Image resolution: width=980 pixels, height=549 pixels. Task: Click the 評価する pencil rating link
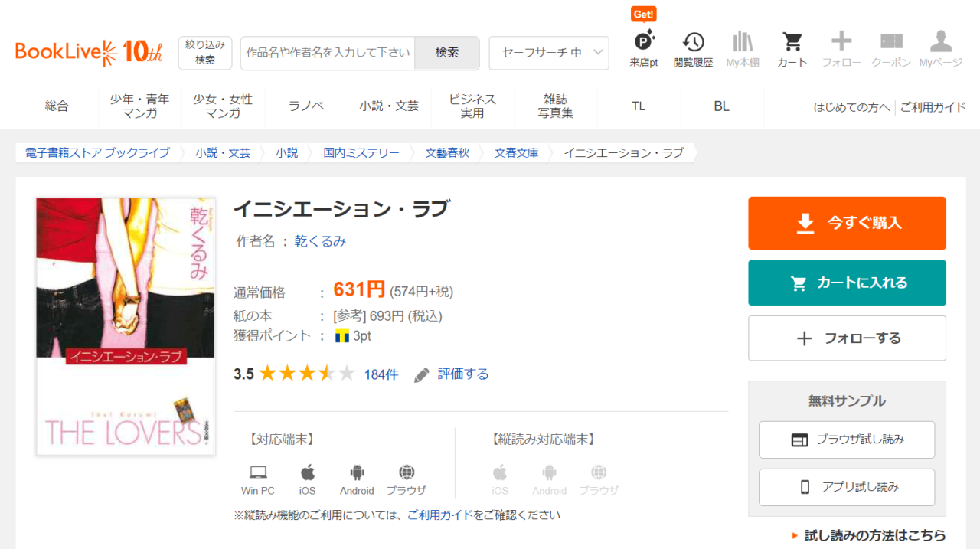pyautogui.click(x=452, y=374)
